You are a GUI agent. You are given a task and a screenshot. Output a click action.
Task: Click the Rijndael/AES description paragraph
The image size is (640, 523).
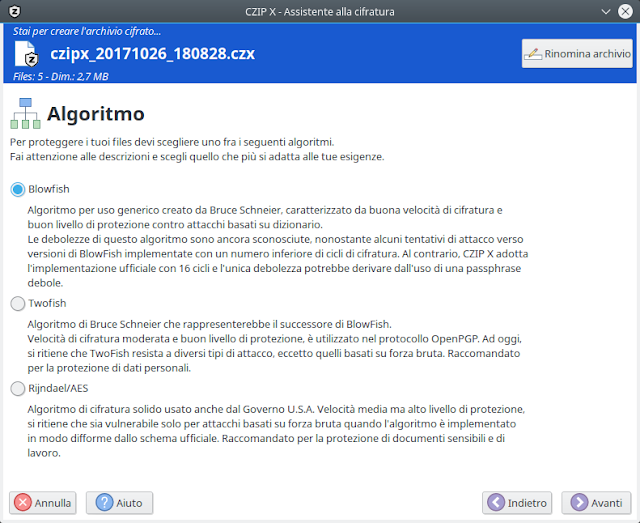tap(276, 431)
